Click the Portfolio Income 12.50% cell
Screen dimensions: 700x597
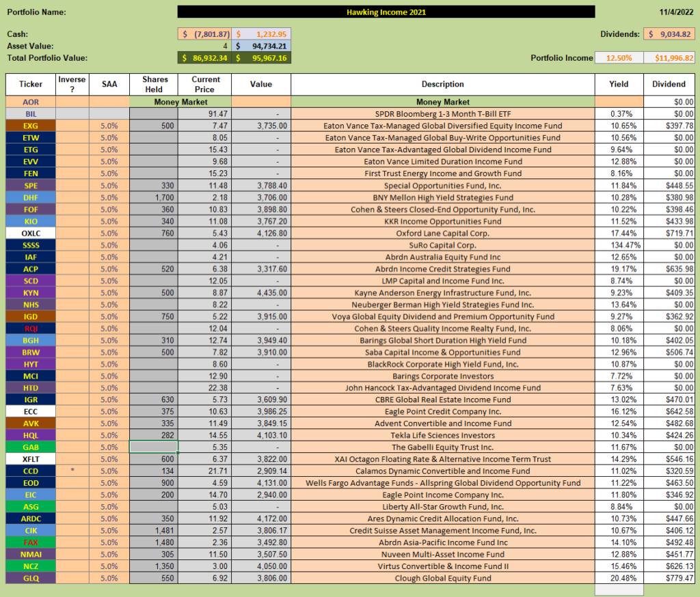click(619, 57)
